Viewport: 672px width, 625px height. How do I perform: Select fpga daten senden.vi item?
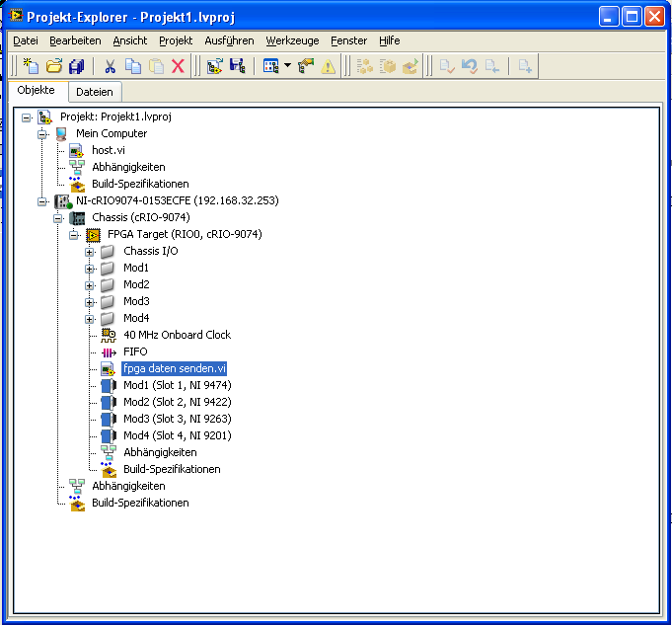pyautogui.click(x=174, y=368)
